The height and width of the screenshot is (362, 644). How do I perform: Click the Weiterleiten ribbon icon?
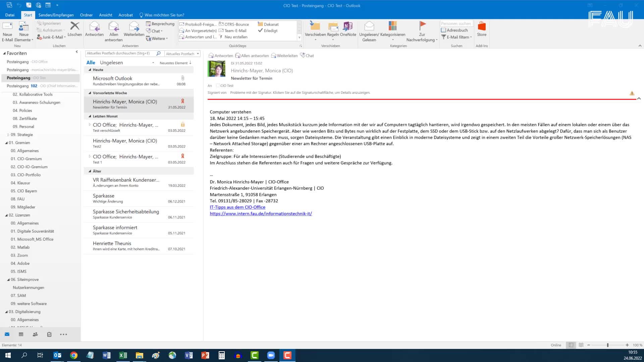click(134, 29)
